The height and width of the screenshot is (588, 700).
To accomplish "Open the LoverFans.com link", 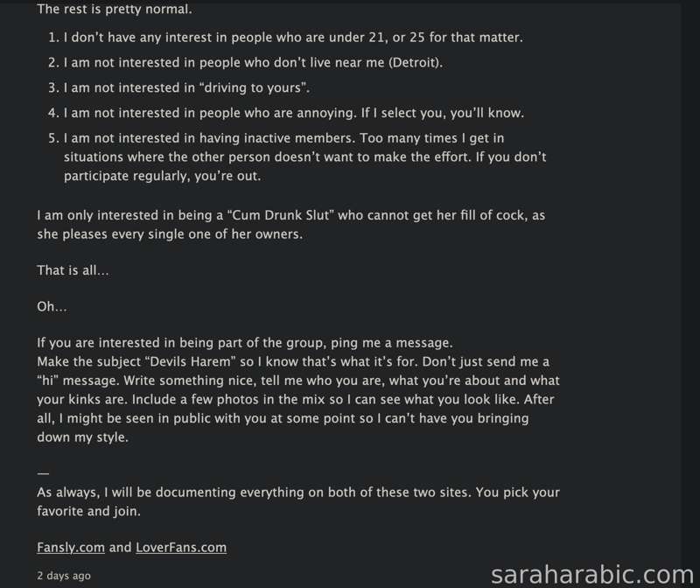I will coord(181,548).
